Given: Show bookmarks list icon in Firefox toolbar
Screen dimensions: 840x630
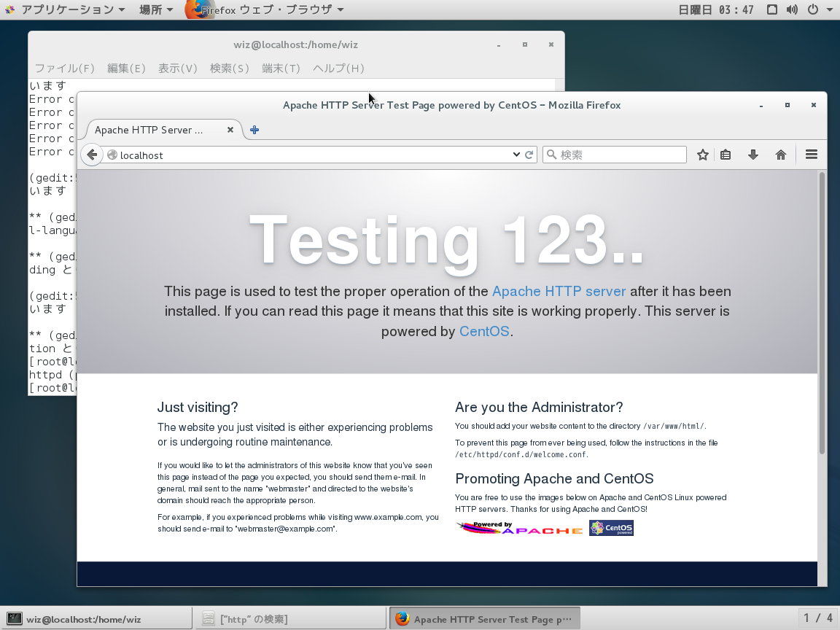Looking at the screenshot, I should pos(726,155).
